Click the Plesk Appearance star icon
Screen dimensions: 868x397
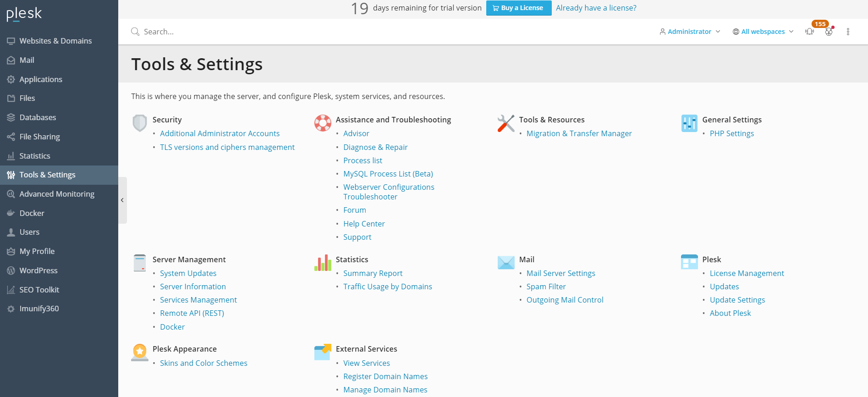point(140,353)
